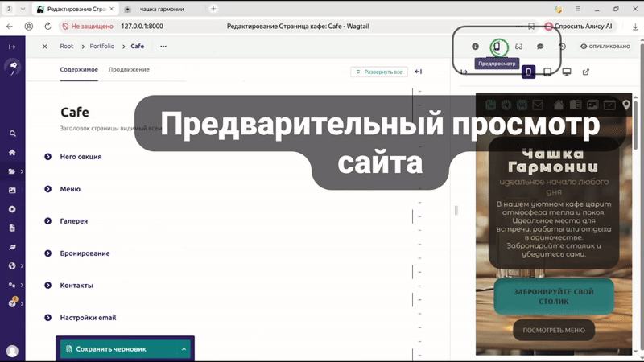Screen dimensions: 644x362
Task: Expand the Hero секция panel
Action: click(x=48, y=157)
